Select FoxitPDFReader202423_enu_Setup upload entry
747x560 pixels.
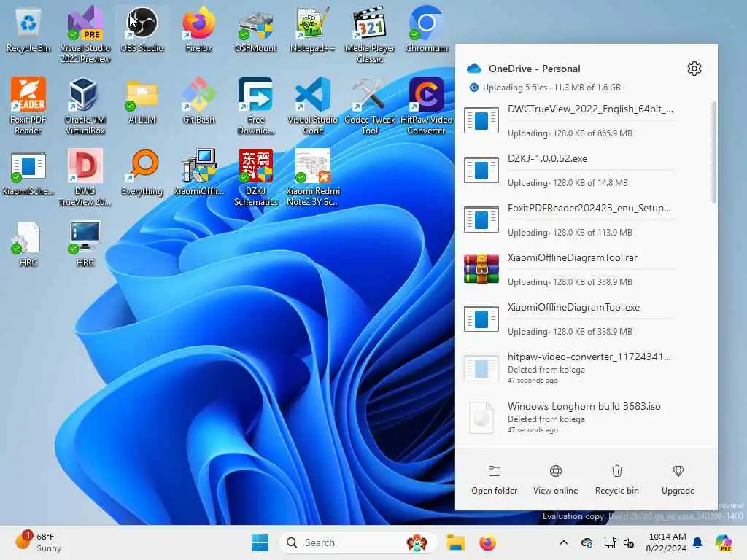pos(584,220)
